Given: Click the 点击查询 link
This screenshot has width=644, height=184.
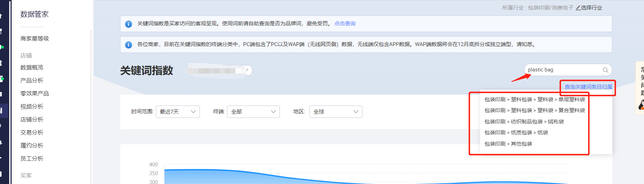Looking at the screenshot, I should (345, 24).
